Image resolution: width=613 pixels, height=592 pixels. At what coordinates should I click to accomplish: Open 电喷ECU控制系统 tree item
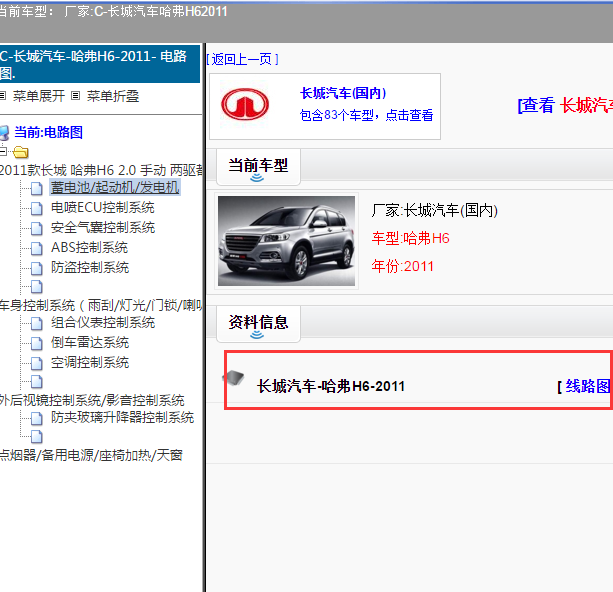102,207
